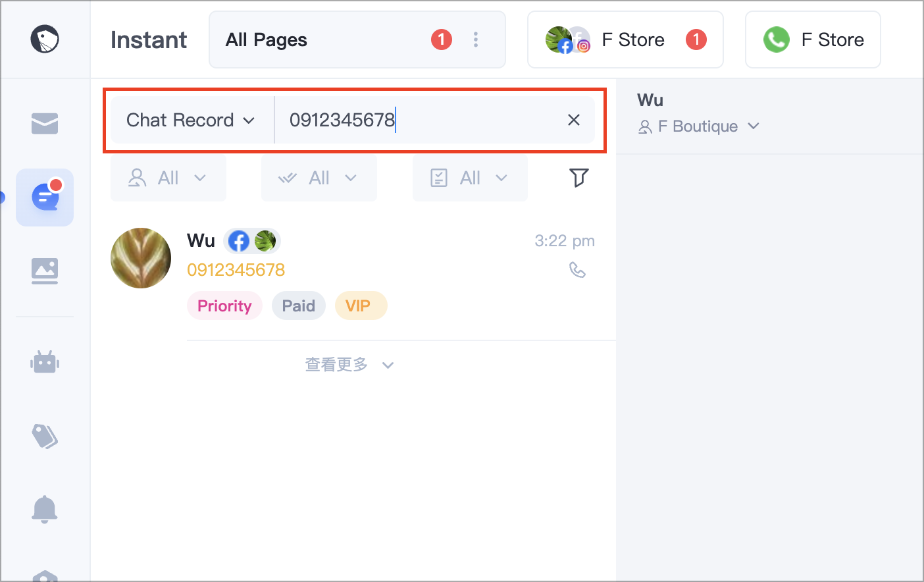Select the All Pages tab
Screen dimensions: 924x582
pos(357,40)
